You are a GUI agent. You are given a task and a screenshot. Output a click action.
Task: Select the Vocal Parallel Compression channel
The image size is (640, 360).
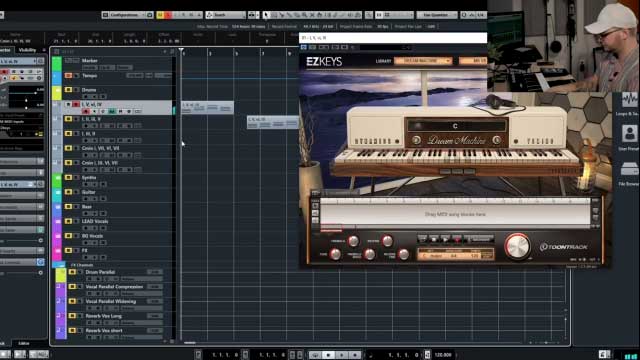tap(114, 287)
